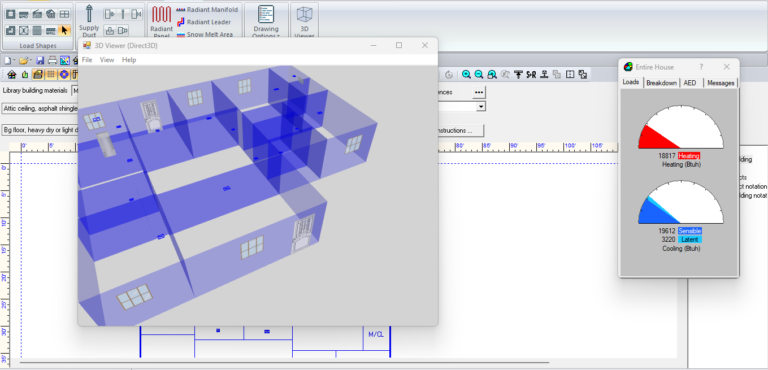Select the room shape tool in Load Shapes

[11, 14]
